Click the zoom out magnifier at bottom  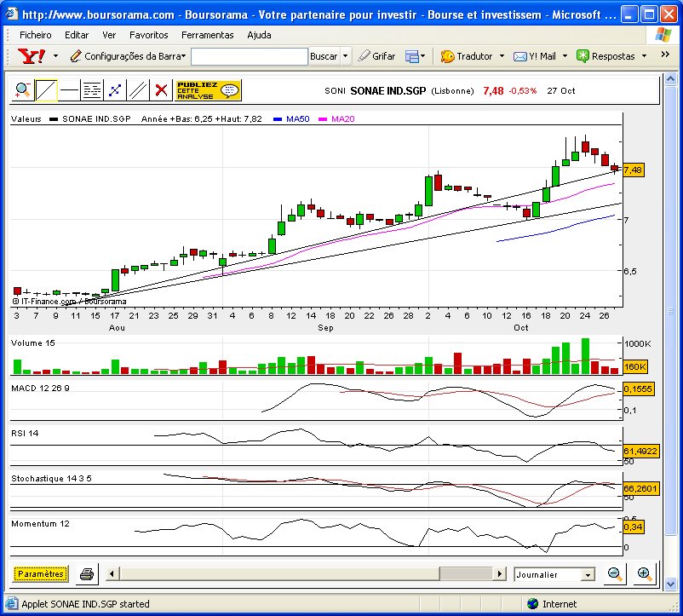tap(615, 574)
